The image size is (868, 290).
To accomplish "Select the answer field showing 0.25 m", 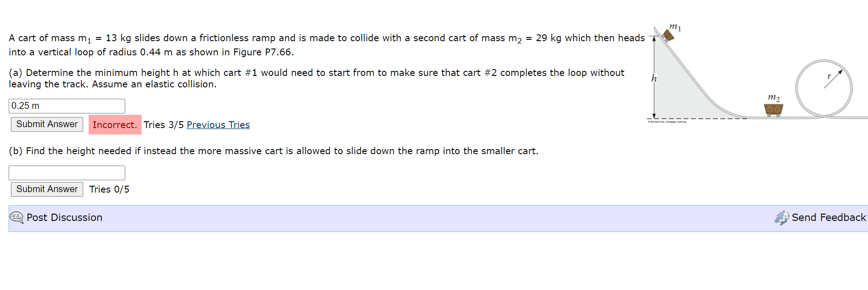I will coord(67,106).
